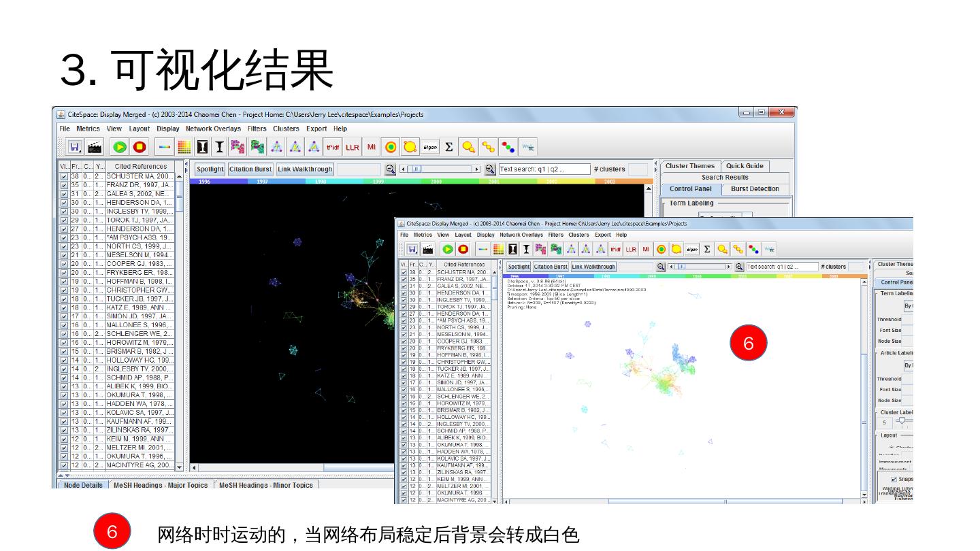Toggle SCHUSTER MA checkbox in the back window list
This screenshot has height=551, width=980.
pyautogui.click(x=64, y=176)
